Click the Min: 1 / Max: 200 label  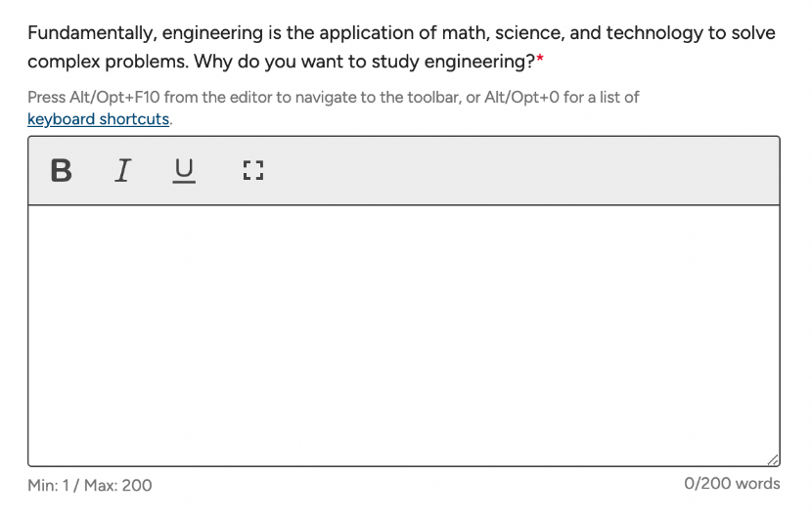point(90,486)
